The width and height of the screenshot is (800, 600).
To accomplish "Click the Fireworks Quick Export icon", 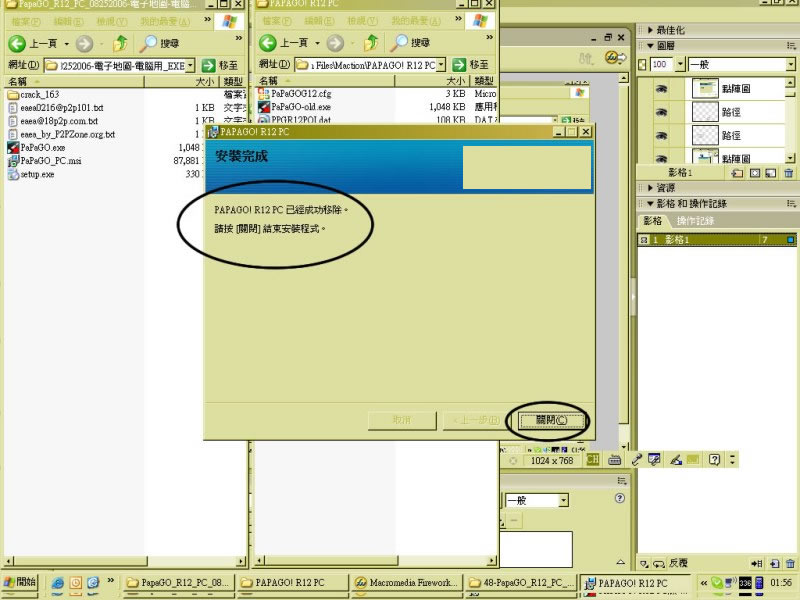I will point(615,57).
